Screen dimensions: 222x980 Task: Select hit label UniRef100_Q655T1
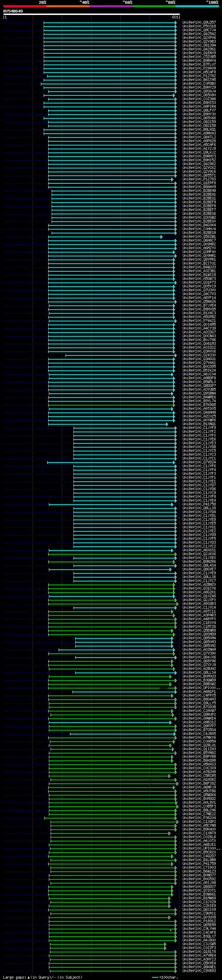click(199, 175)
